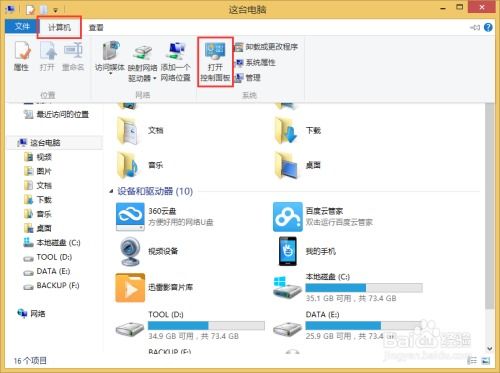Select 最近访问的位置 in navigation pane

56,115
